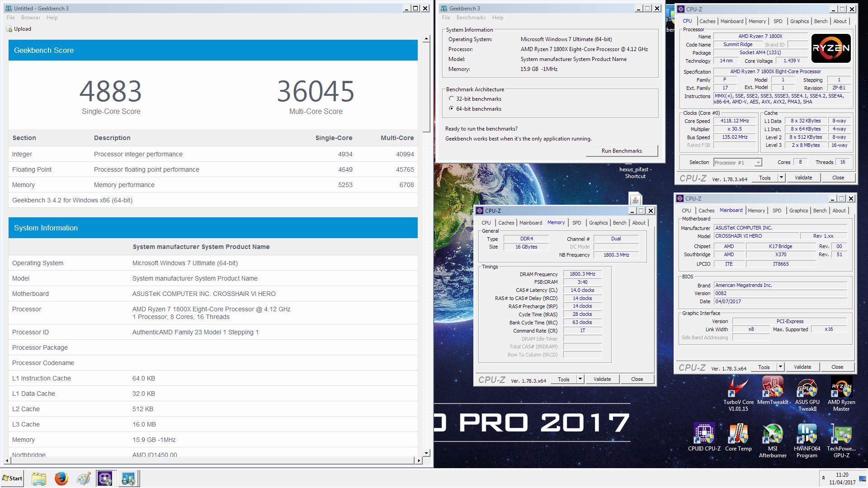
Task: Show hidden system tray icons
Action: [x=823, y=478]
